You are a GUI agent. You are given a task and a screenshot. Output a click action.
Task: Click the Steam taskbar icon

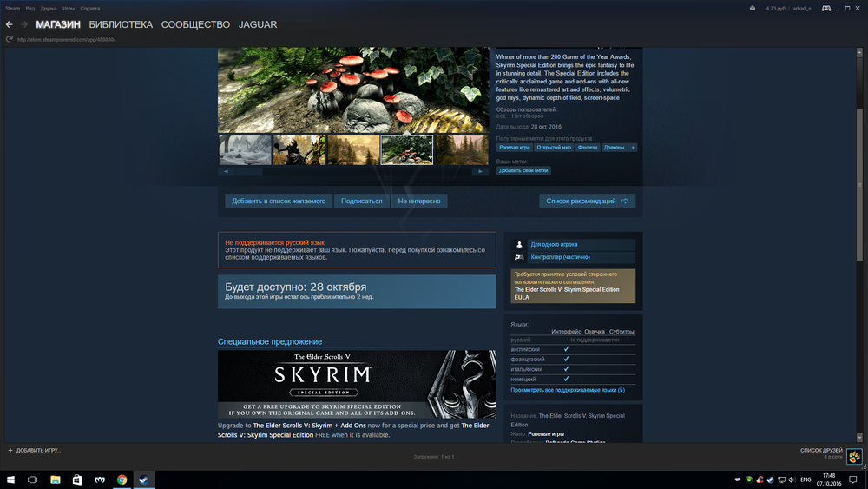coord(144,479)
